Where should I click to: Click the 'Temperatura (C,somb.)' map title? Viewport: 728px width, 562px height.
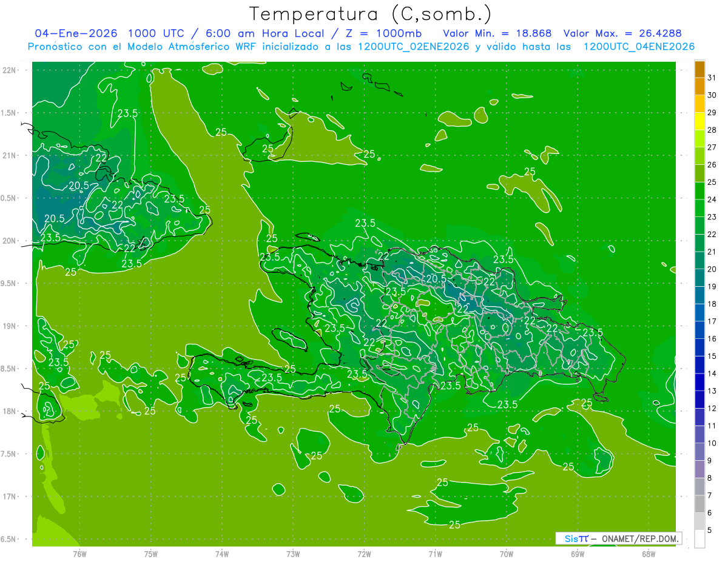coord(370,14)
